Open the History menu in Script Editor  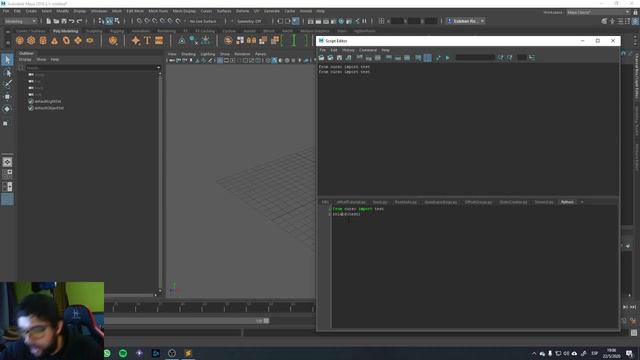348,50
